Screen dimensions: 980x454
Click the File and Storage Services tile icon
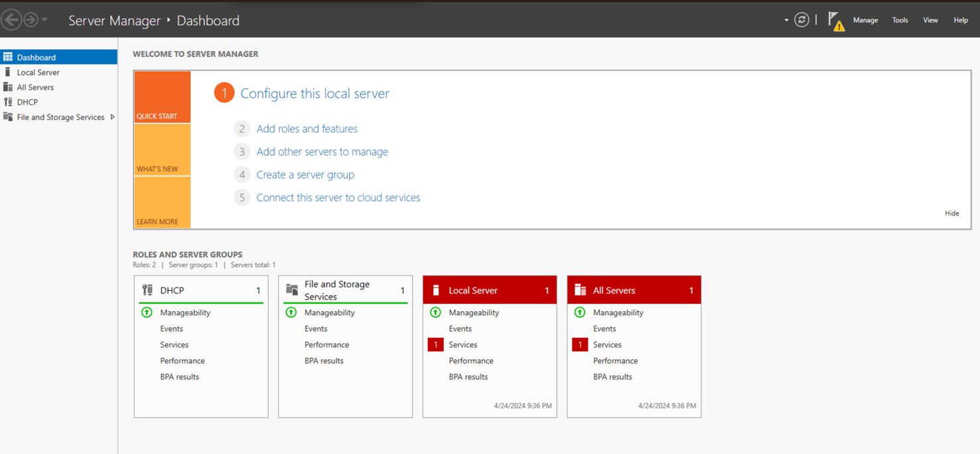click(292, 290)
